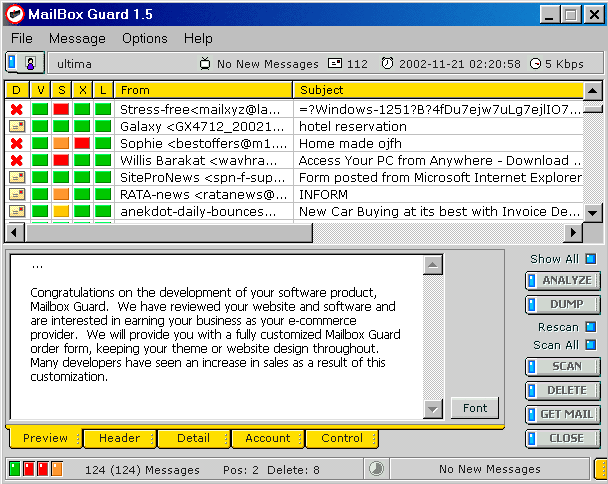Click the alarm clock icon beside the date
608x484 pixels.
tap(387, 63)
